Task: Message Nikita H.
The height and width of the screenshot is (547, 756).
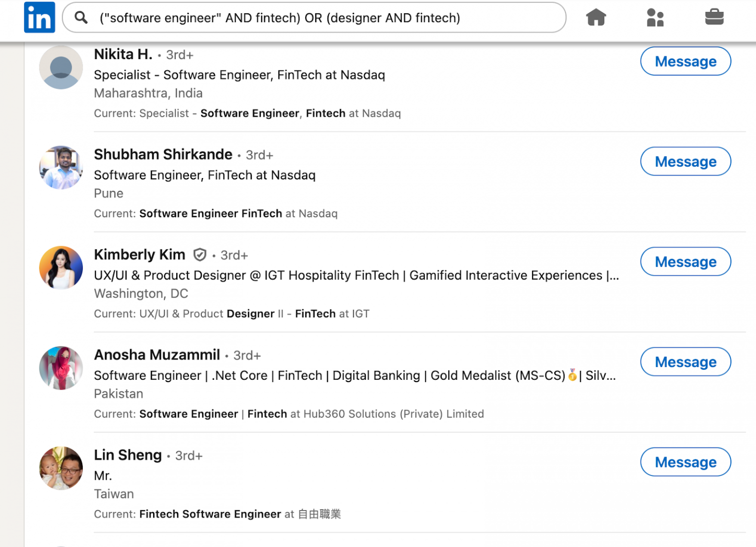Action: [x=686, y=61]
